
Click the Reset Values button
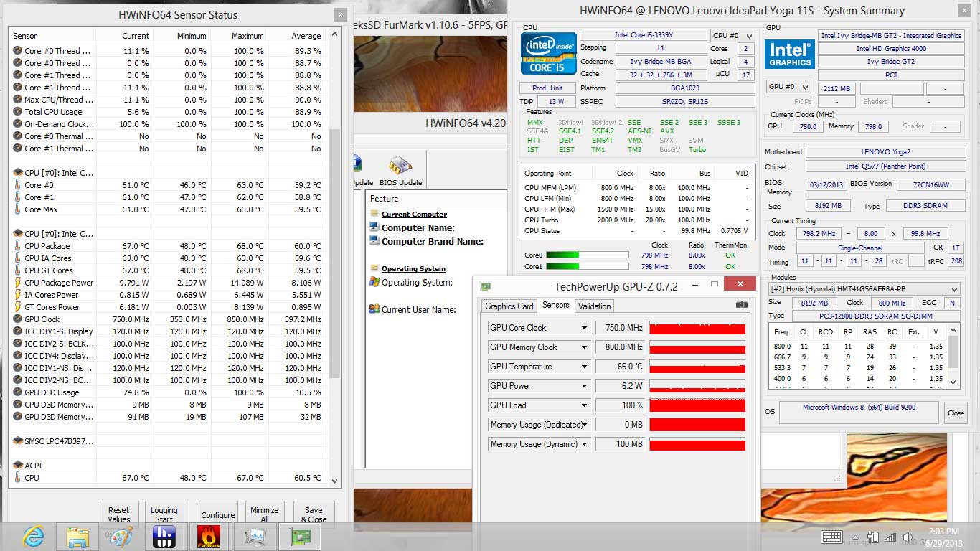click(119, 514)
